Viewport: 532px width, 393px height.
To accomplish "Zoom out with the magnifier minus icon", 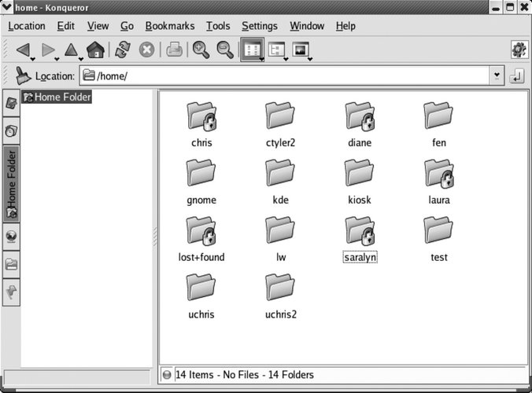I will click(225, 50).
